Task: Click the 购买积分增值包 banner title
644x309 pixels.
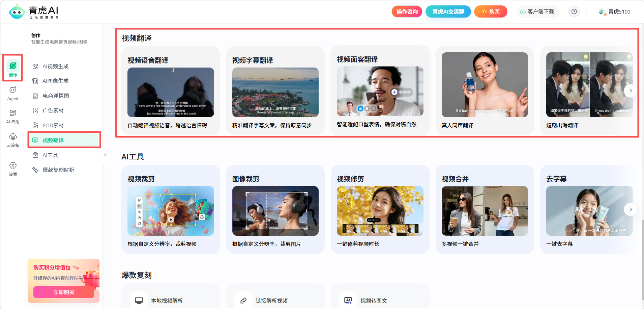Action: coord(52,267)
